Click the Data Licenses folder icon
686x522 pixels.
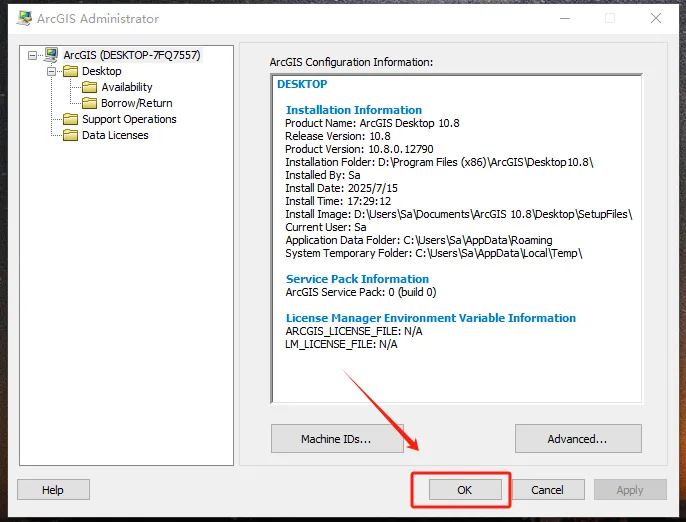point(70,135)
